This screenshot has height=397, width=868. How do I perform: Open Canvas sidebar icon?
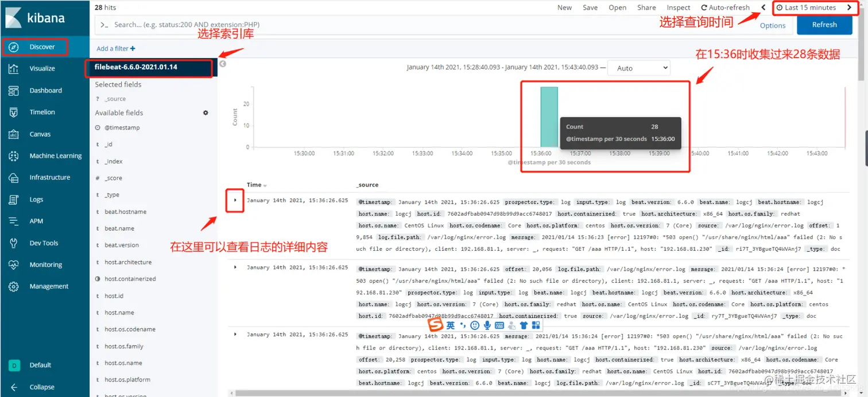[x=14, y=134]
